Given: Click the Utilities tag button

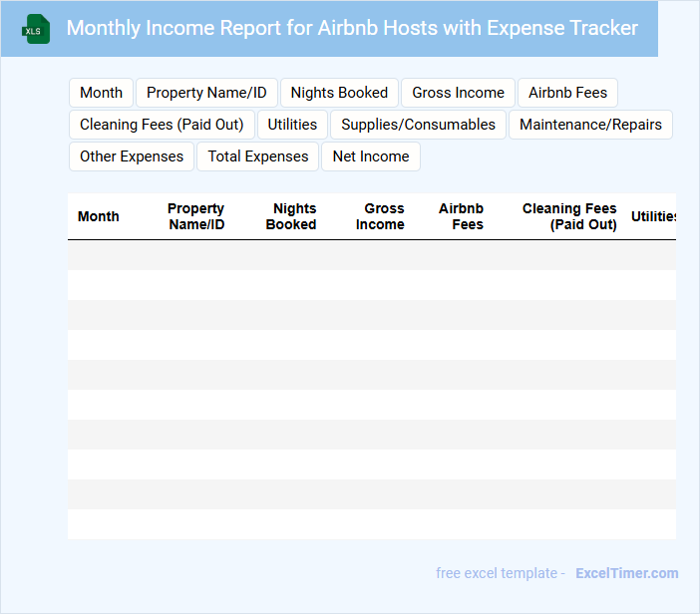Looking at the screenshot, I should click(x=292, y=125).
